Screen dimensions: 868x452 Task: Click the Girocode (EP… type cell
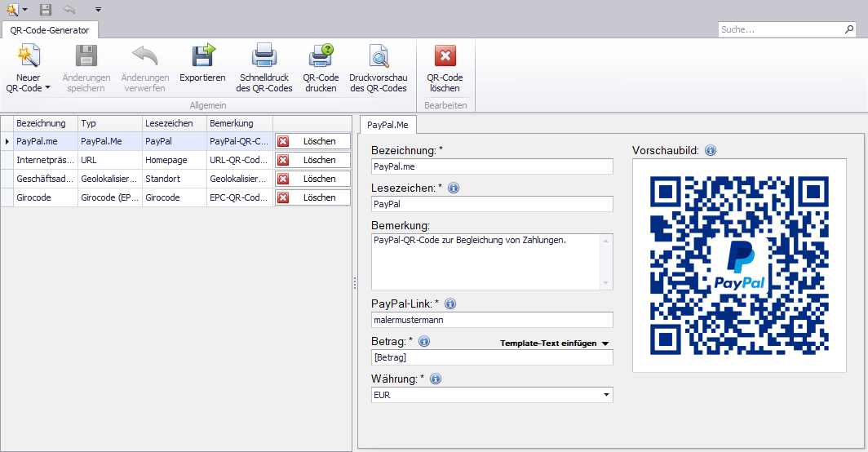tap(110, 197)
